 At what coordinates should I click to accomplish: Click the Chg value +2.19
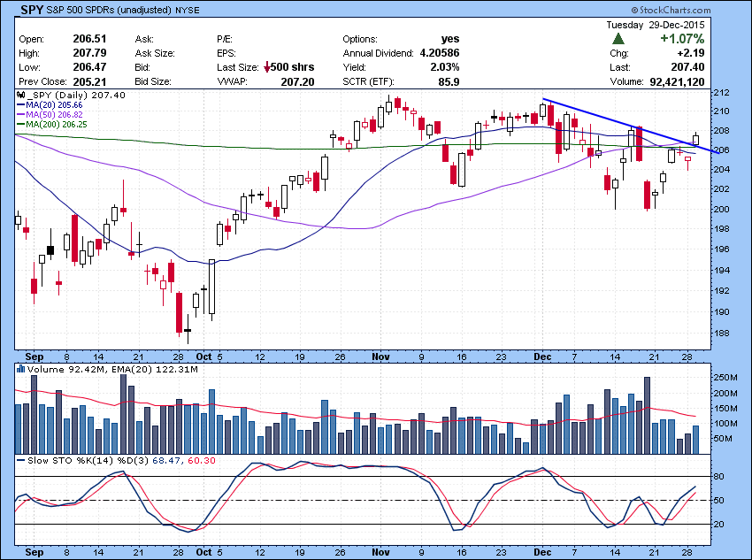coord(691,53)
